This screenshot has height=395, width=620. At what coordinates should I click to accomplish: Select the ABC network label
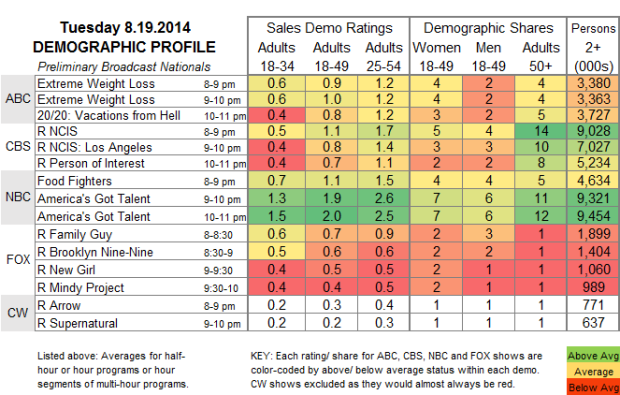(x=18, y=99)
